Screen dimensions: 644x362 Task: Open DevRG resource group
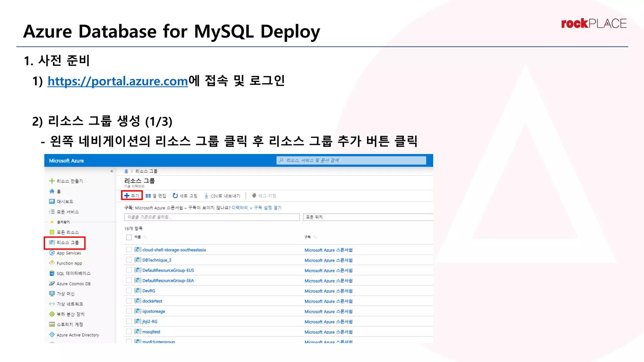pyautogui.click(x=149, y=291)
